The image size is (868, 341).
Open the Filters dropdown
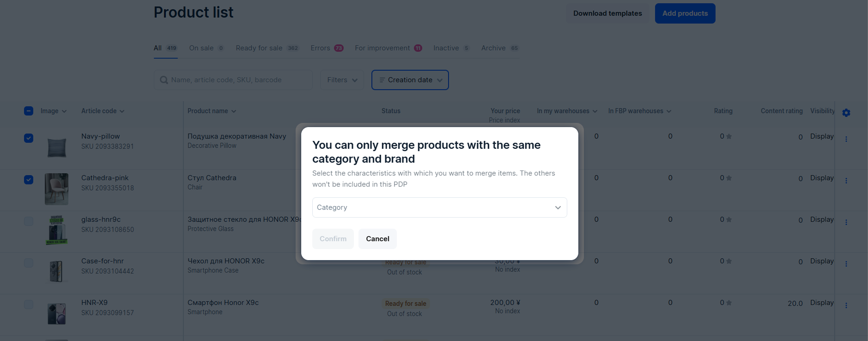(x=342, y=80)
